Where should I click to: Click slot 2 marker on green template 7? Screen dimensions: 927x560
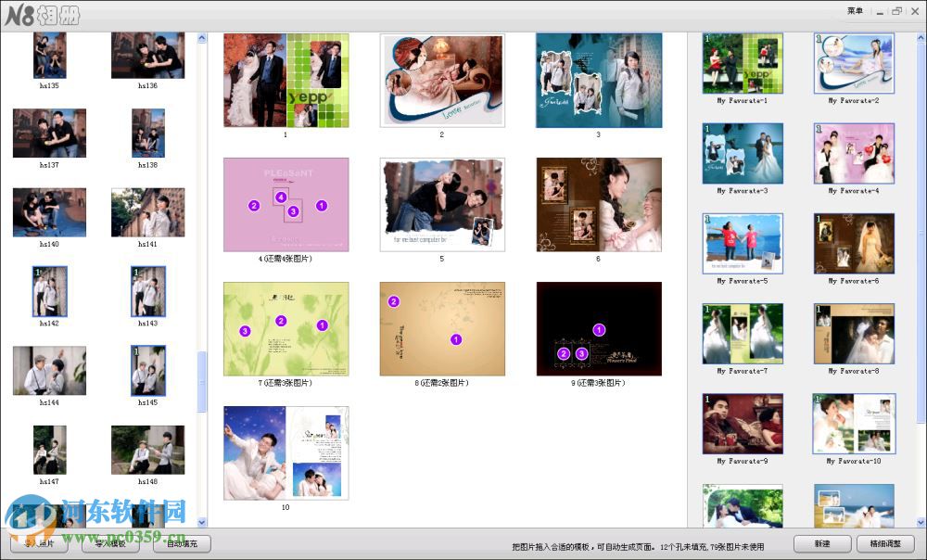pyautogui.click(x=279, y=322)
